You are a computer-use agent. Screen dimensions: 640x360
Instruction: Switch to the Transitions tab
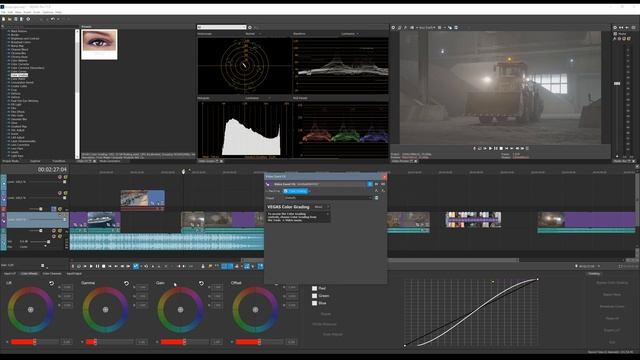[x=59, y=161]
